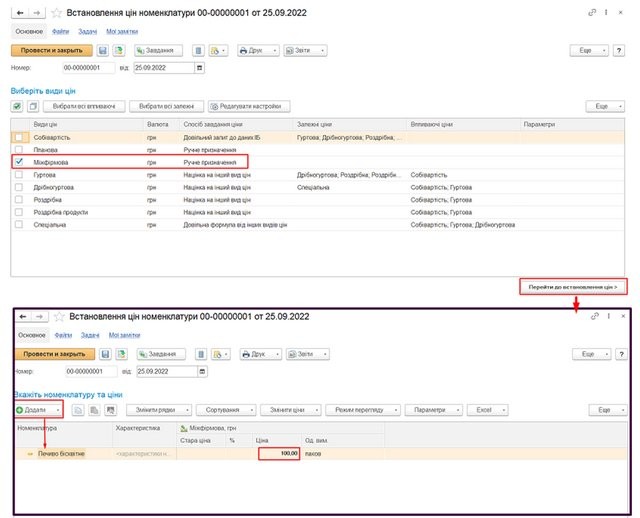Click the favorites star icon beside top title
The width and height of the screenshot is (640, 518).
coord(56,12)
